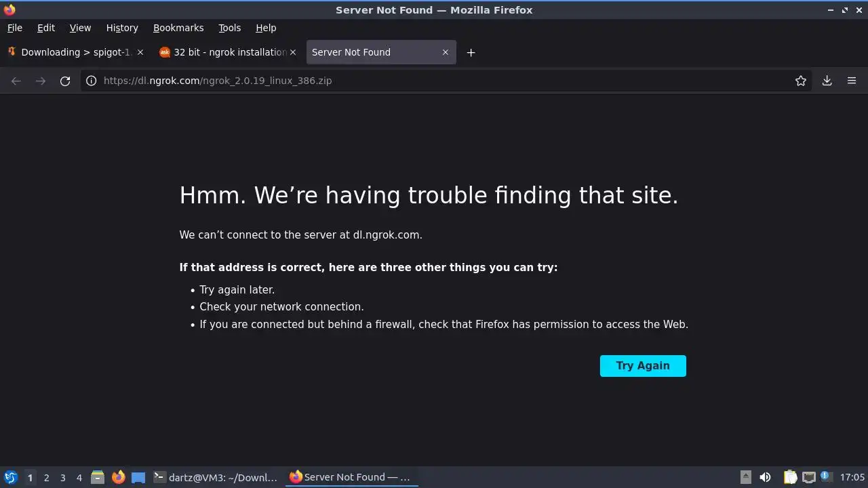Screen dimensions: 868x488
Task: Minimize the Firefox window
Action: (831, 10)
